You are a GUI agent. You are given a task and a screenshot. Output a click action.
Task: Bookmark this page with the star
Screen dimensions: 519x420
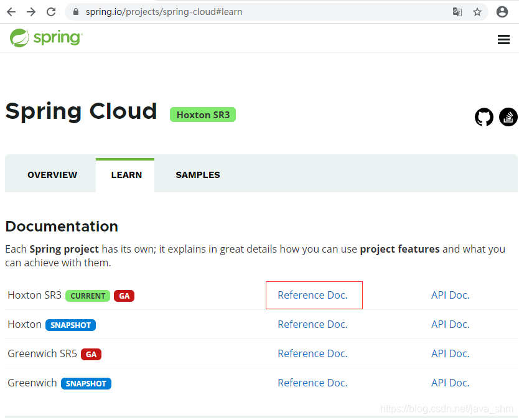coord(477,12)
